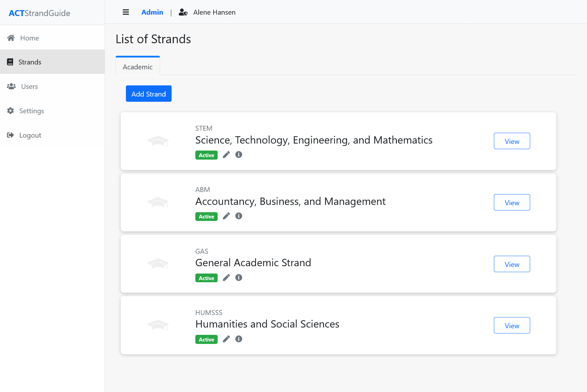Toggle the hamburger sidebar menu
This screenshot has width=587, height=392.
[x=126, y=12]
